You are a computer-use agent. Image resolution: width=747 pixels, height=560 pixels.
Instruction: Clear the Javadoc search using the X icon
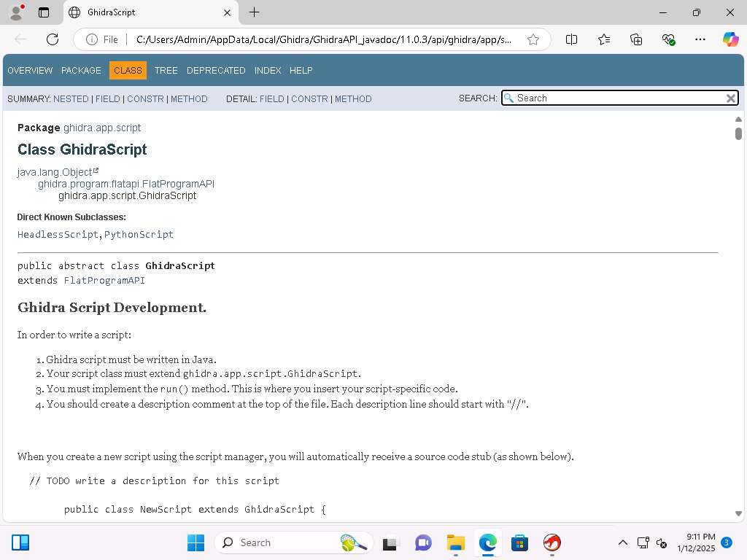[x=730, y=98]
